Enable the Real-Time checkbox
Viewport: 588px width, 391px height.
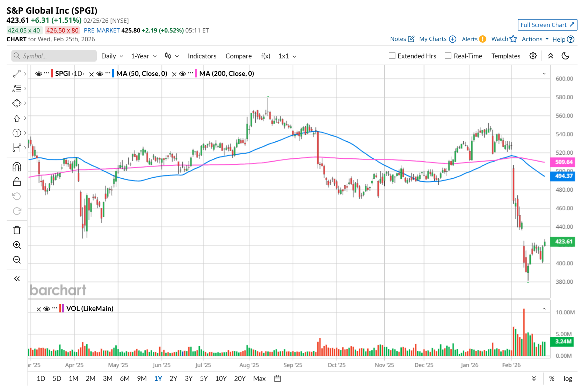(448, 56)
